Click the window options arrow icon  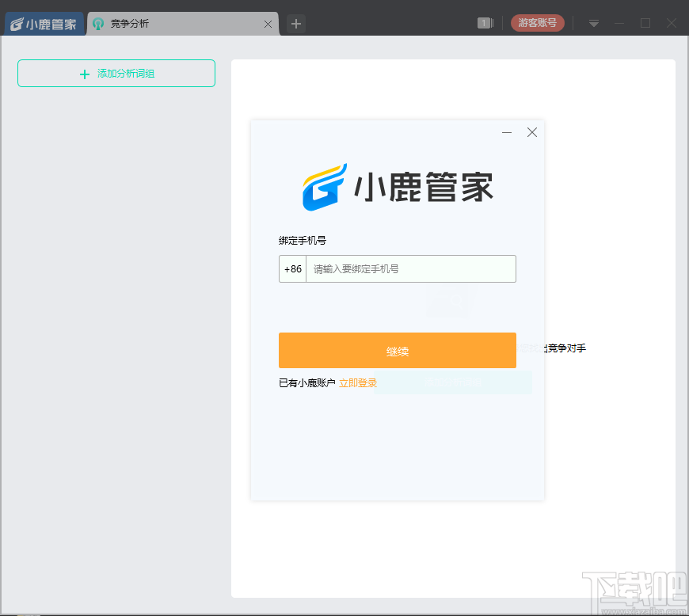[x=592, y=23]
